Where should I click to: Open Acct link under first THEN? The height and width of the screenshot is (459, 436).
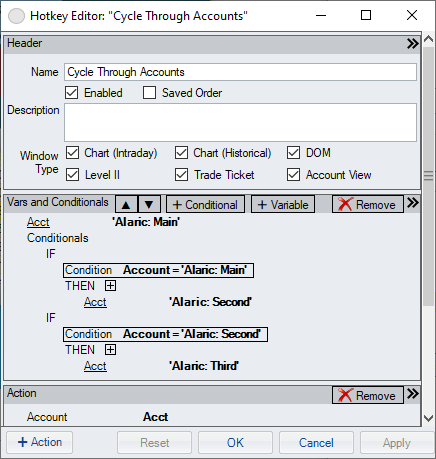coord(95,302)
